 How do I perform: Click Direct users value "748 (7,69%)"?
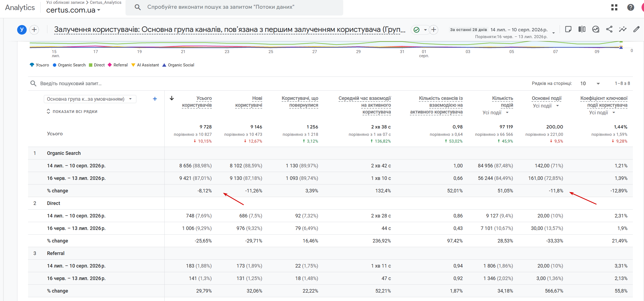[x=199, y=216]
